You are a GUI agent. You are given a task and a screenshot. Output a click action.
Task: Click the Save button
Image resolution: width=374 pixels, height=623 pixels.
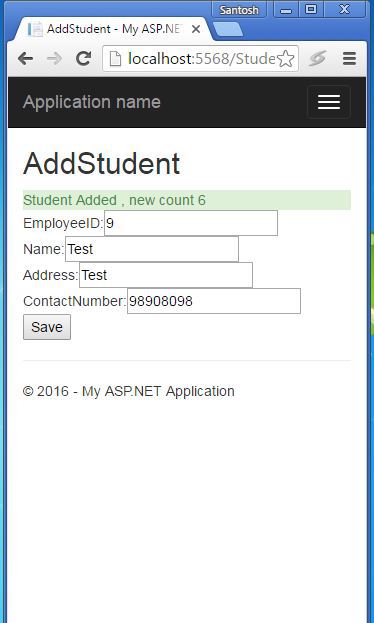point(47,327)
